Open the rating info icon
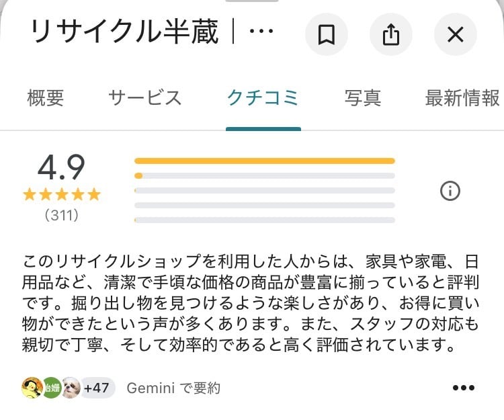Image resolution: width=504 pixels, height=420 pixels. 450,192
